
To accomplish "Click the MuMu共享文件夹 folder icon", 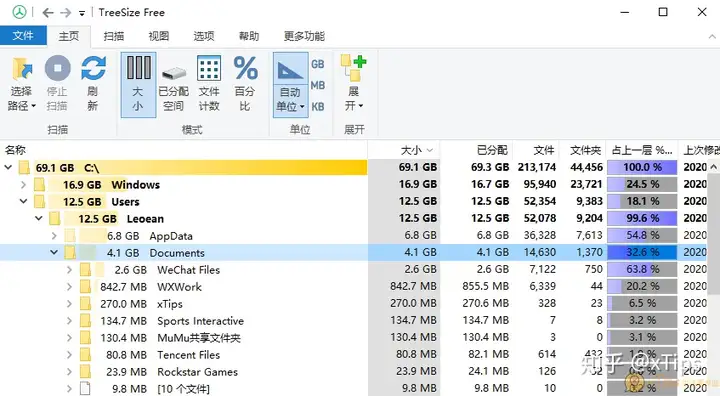I will (x=85, y=338).
